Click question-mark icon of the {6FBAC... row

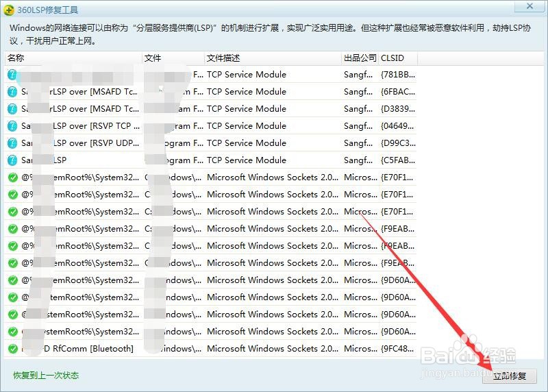pos(12,92)
